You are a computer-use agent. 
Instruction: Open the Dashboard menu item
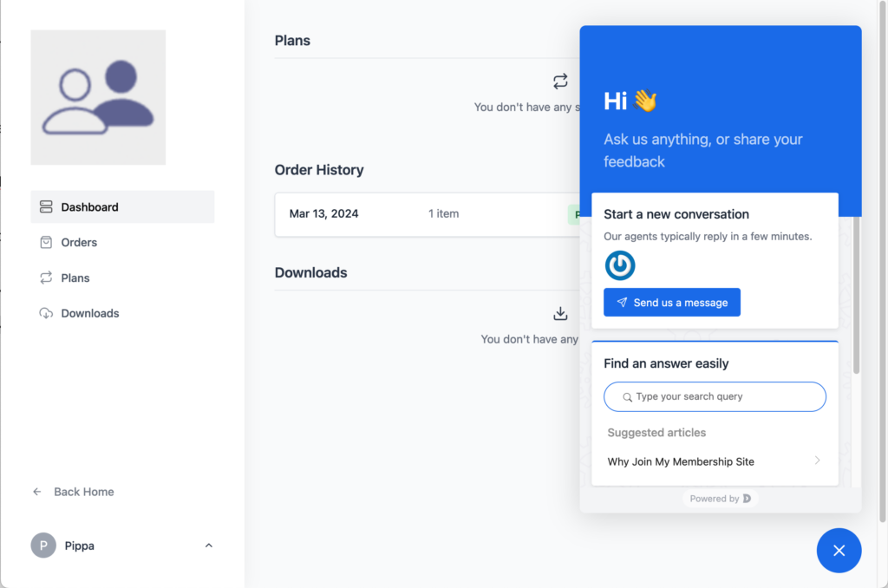(89, 207)
